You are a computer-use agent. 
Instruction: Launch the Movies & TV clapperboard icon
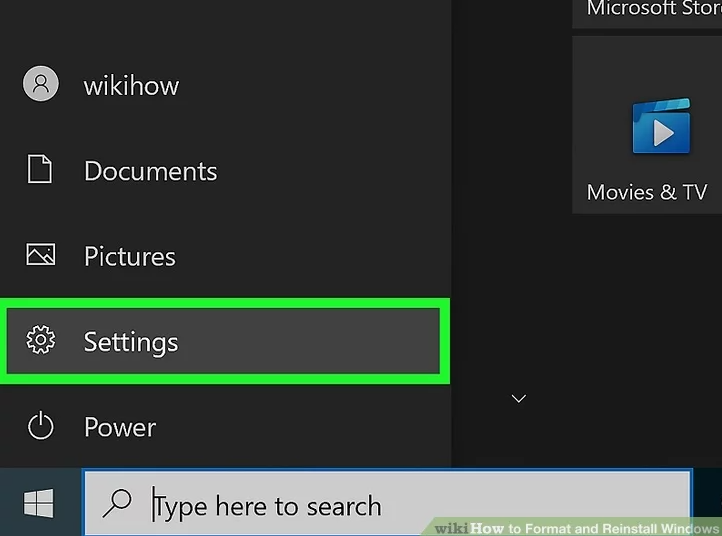pyautogui.click(x=661, y=127)
